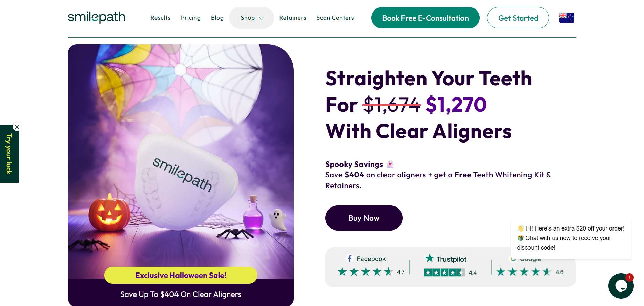Open the chat bubble widget
The width and height of the screenshot is (644, 306).
(x=621, y=286)
